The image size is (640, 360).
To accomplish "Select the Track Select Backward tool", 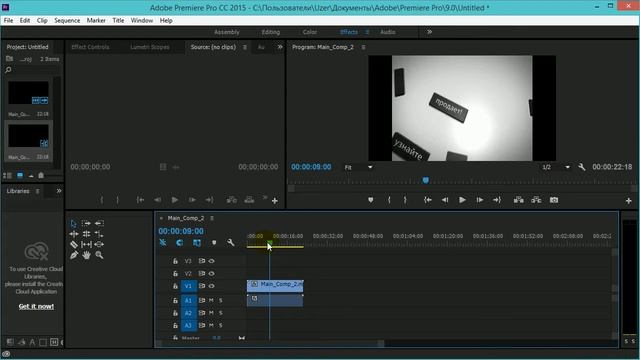I will click(99, 224).
